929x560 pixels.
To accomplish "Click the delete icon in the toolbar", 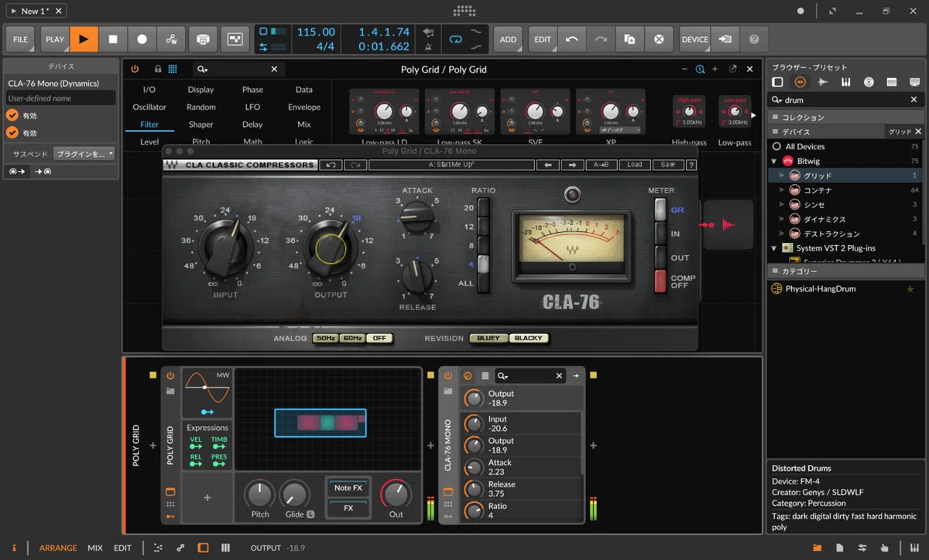I will (x=659, y=39).
